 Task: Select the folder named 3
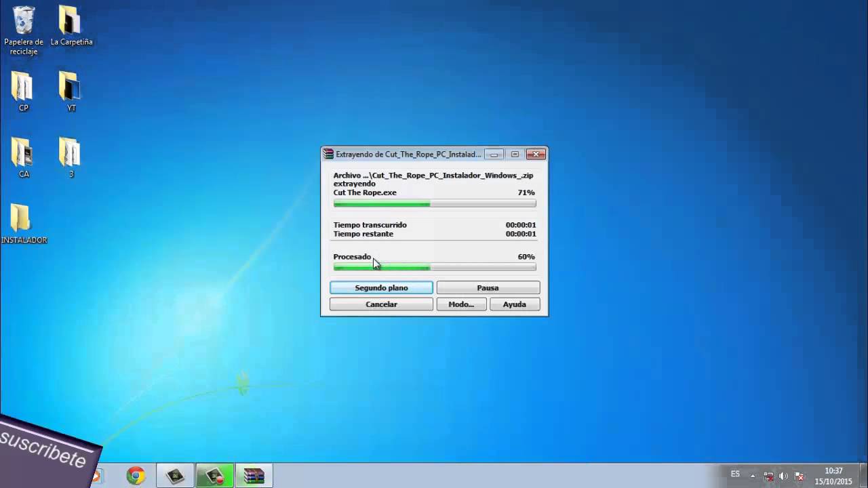click(x=71, y=157)
